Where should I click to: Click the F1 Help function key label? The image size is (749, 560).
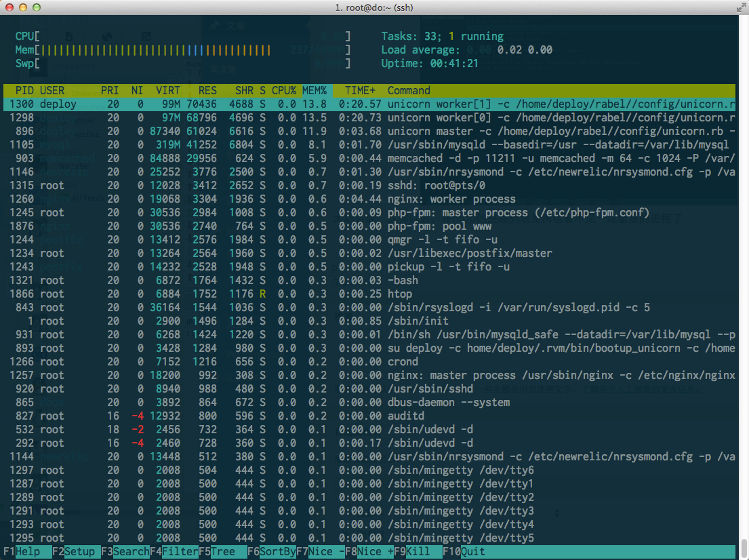(x=22, y=551)
